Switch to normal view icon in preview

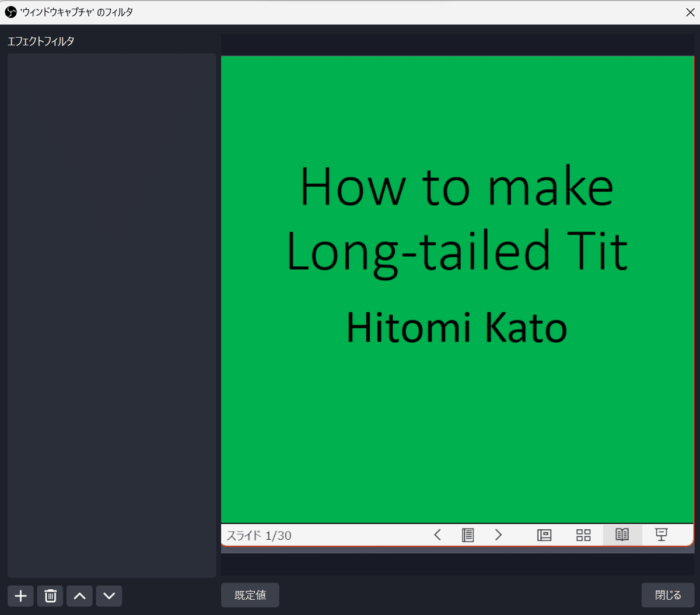click(x=544, y=535)
